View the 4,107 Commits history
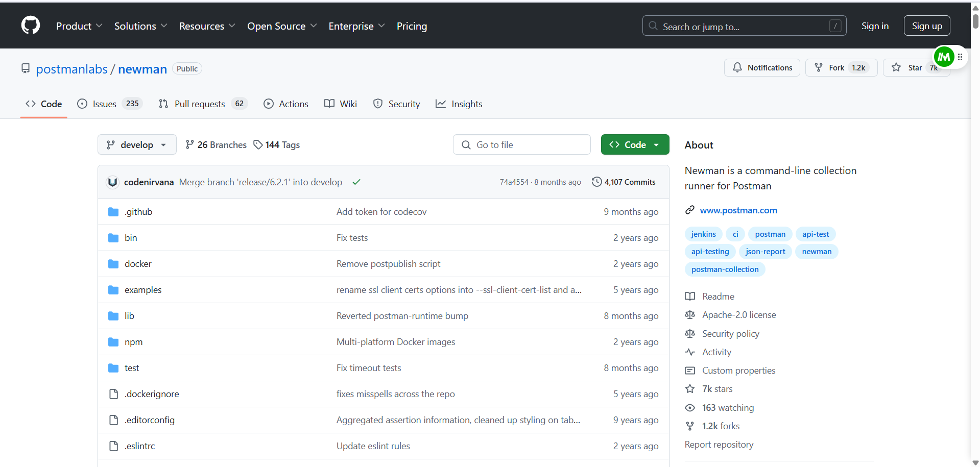 (x=624, y=182)
